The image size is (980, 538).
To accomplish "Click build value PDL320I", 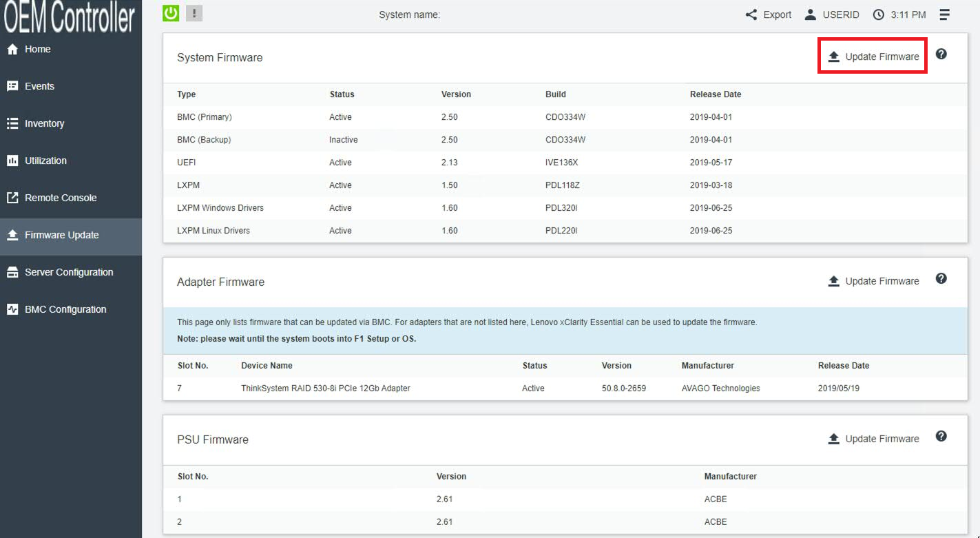I will [x=561, y=208].
